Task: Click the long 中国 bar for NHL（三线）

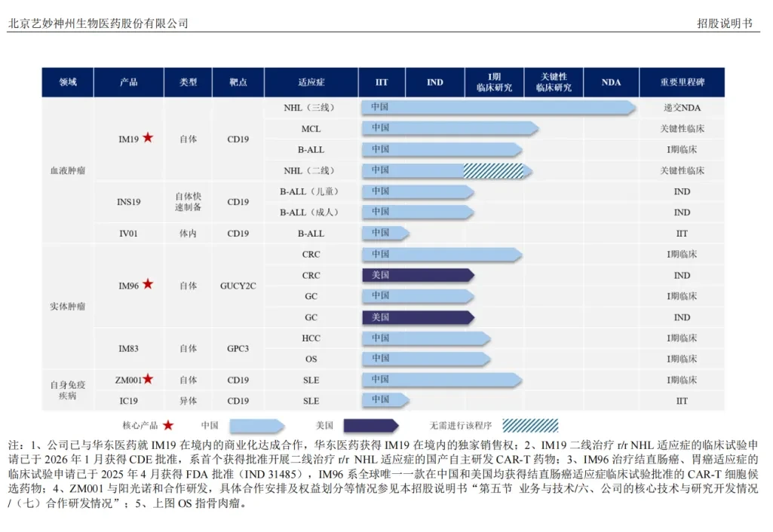Action: click(498, 108)
